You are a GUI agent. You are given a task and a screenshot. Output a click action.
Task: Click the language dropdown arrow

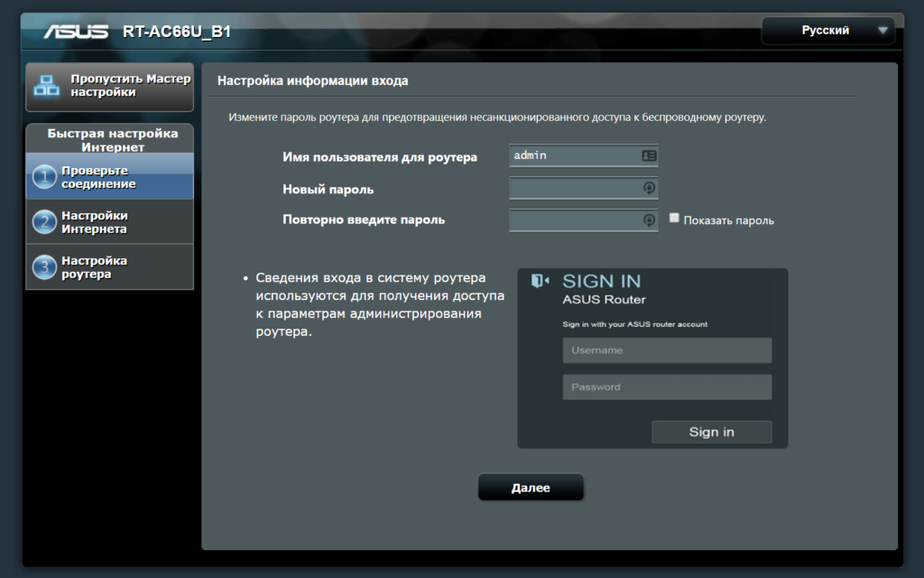(x=882, y=31)
